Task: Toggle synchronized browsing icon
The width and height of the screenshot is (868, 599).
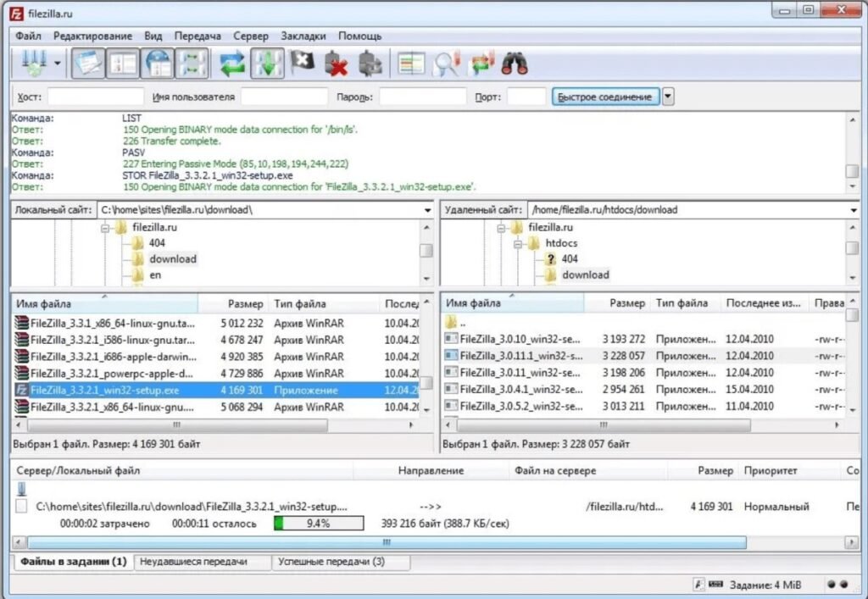Action: pos(481,64)
